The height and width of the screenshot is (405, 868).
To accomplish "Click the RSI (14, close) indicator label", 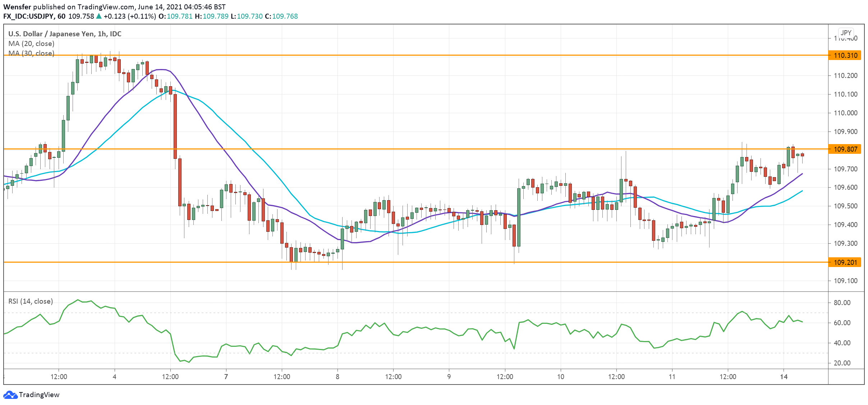I will (x=31, y=301).
